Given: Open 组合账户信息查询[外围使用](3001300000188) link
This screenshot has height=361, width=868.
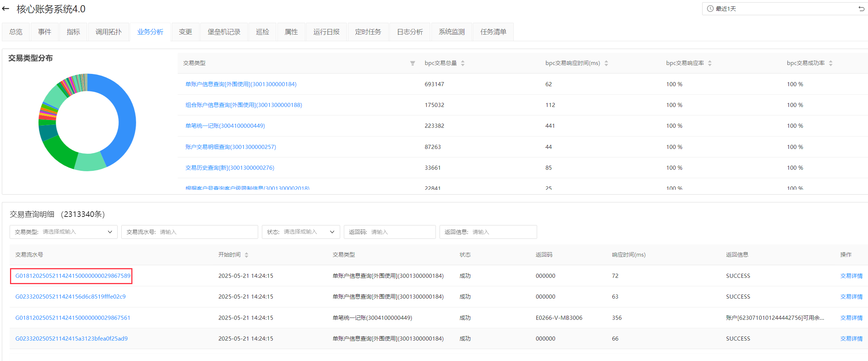Looking at the screenshot, I should pyautogui.click(x=244, y=105).
